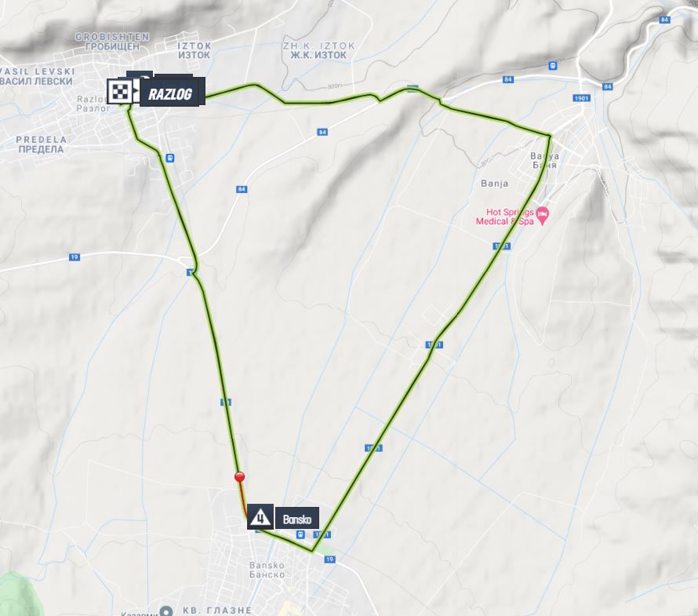698x616 pixels.
Task: Select the Баня town name label
Action: click(544, 166)
